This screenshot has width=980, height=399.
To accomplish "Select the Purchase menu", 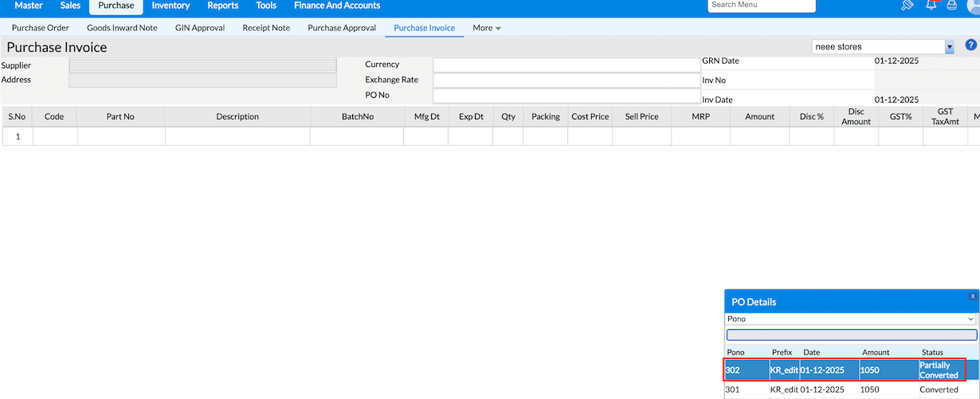I will pos(116,6).
